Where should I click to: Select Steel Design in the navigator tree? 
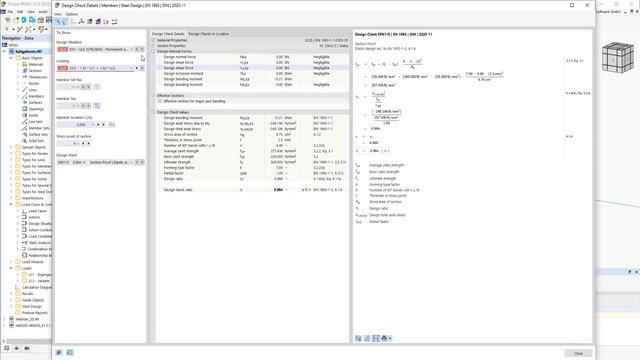pos(31,307)
